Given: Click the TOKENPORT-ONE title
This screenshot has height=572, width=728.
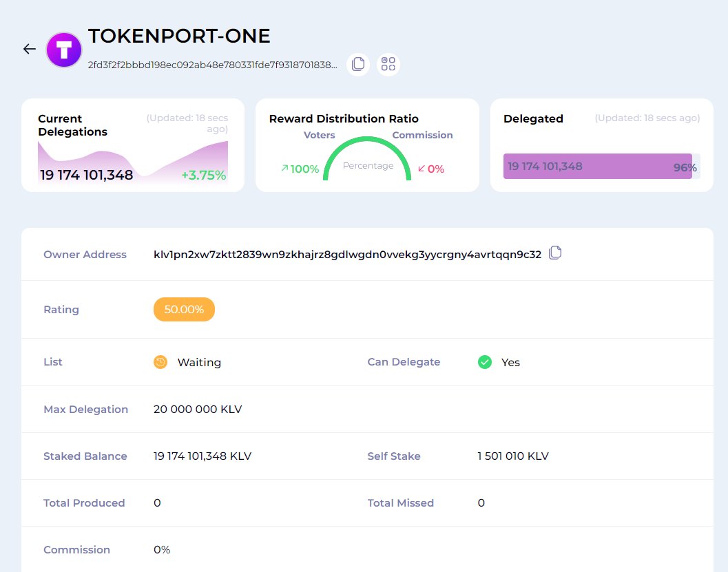Looking at the screenshot, I should coord(179,36).
